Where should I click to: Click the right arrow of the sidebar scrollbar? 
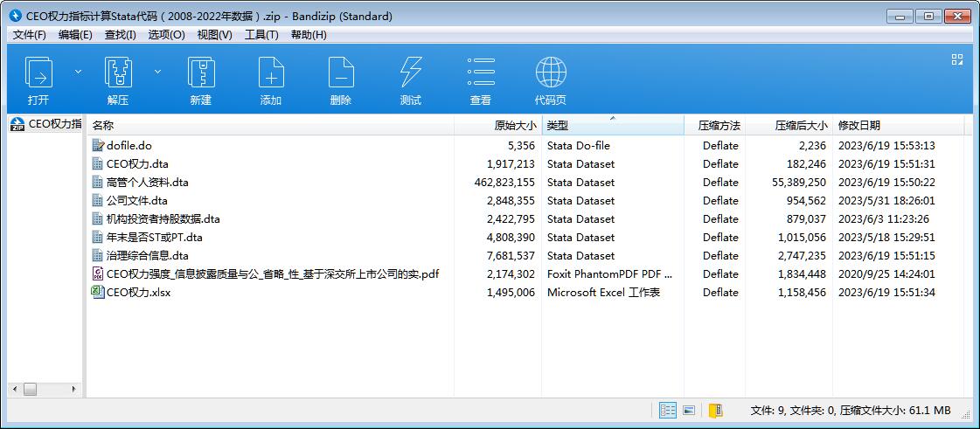[73, 389]
